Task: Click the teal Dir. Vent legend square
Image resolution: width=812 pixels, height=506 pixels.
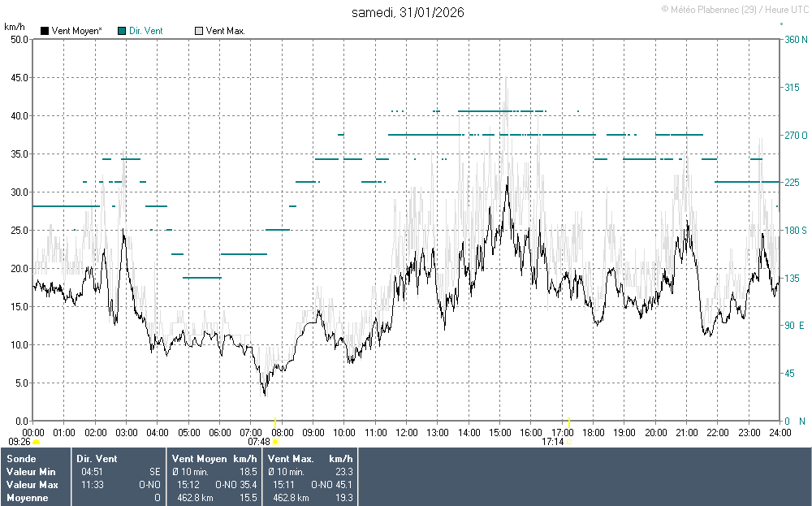Action: click(122, 31)
